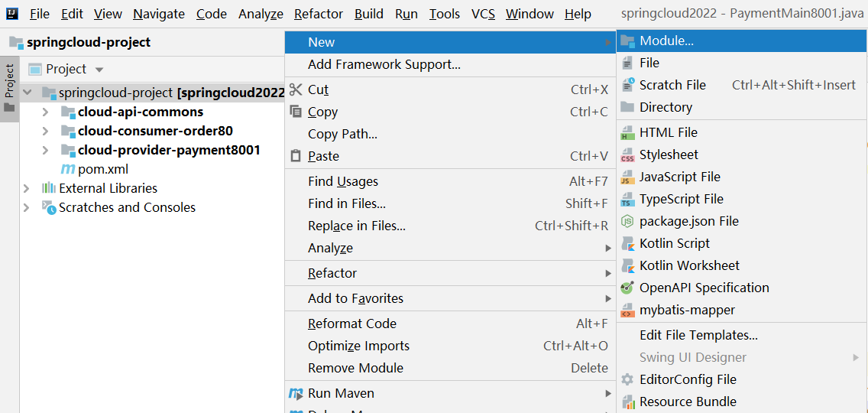Screen dimensions: 868x413
Task: Expand the External Libraries node
Action: coord(26,188)
